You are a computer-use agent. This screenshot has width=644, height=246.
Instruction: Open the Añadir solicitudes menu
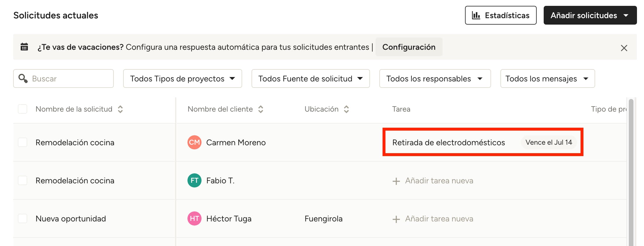pyautogui.click(x=590, y=15)
